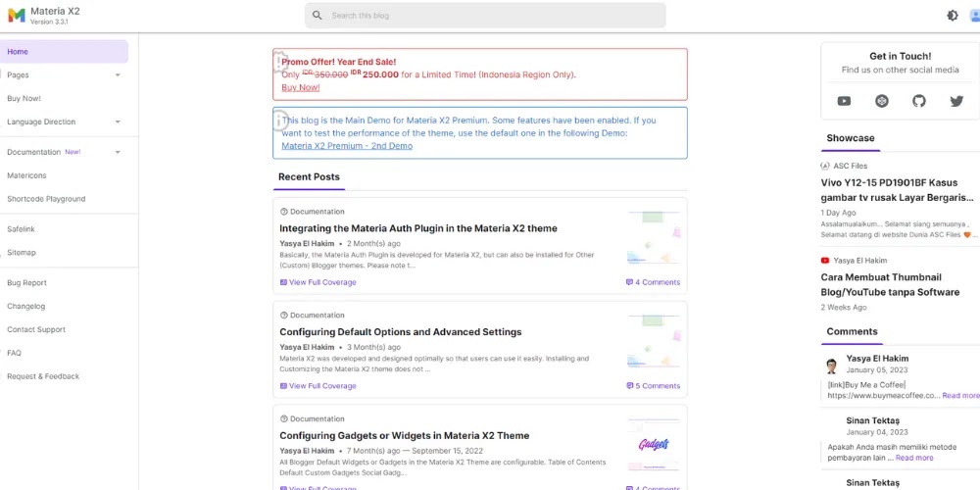Open Vivo Y12-15 PD1901BF showcase article

(898, 191)
